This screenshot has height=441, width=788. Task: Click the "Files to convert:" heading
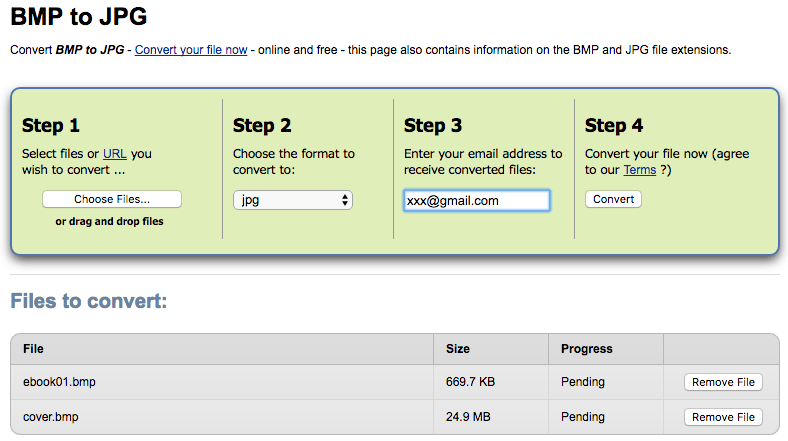(x=88, y=300)
